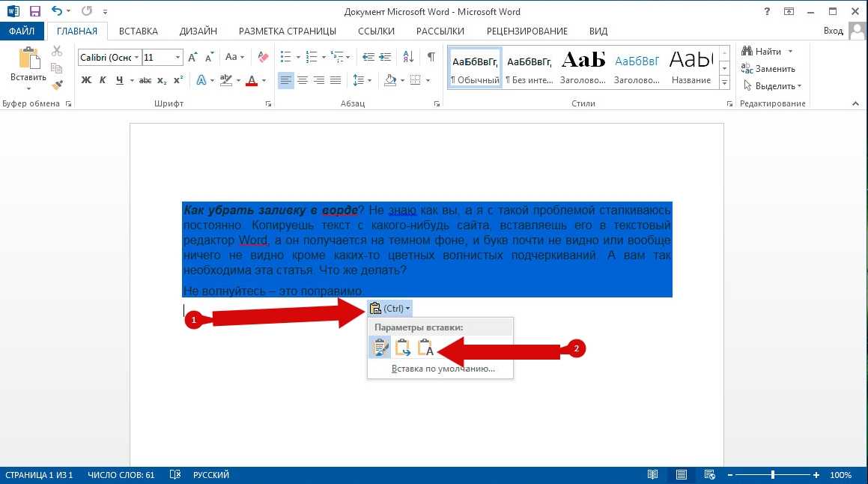The height and width of the screenshot is (484, 868).
Task: Click the bulleted list icon
Action: click(x=285, y=56)
